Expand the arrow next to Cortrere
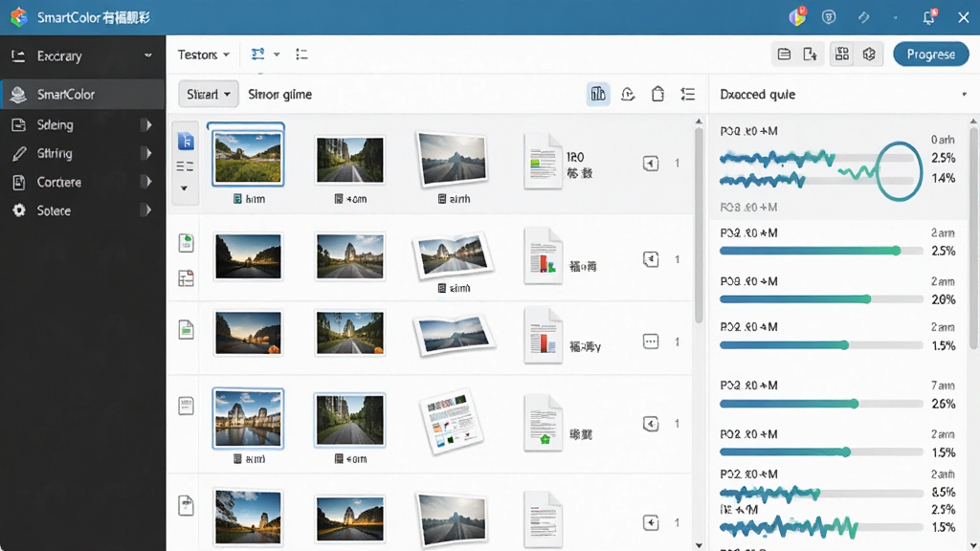980x551 pixels. [x=147, y=182]
